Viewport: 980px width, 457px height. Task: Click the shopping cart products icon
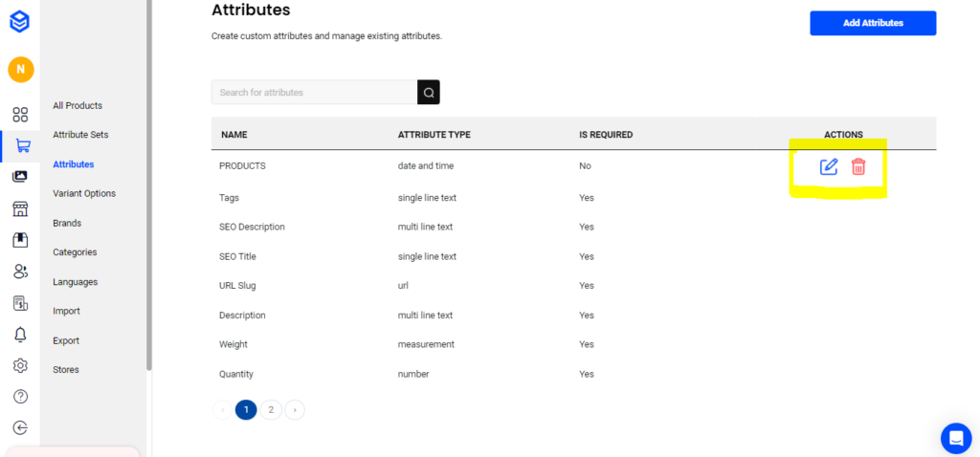coord(22,145)
